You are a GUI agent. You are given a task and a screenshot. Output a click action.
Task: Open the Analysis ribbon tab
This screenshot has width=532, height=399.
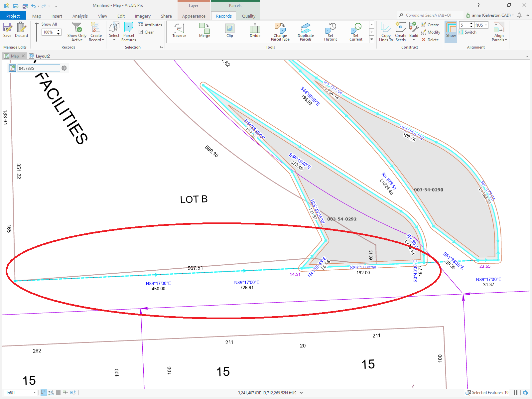(80, 16)
